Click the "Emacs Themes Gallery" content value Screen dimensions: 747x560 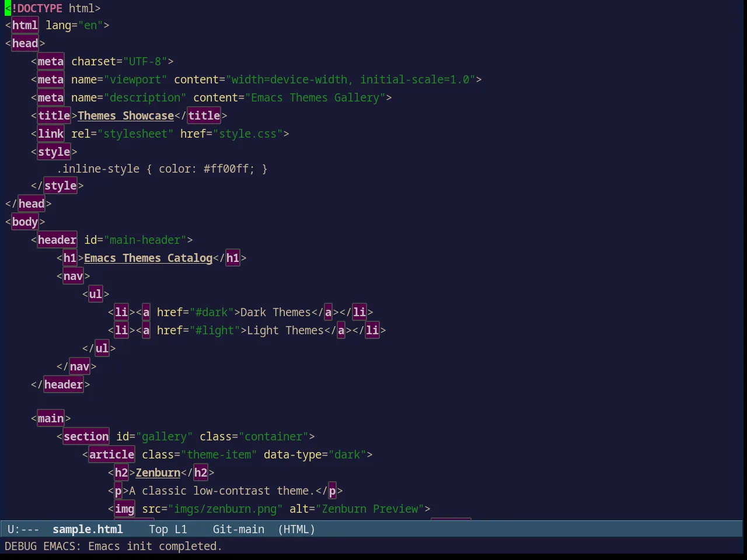tap(315, 97)
